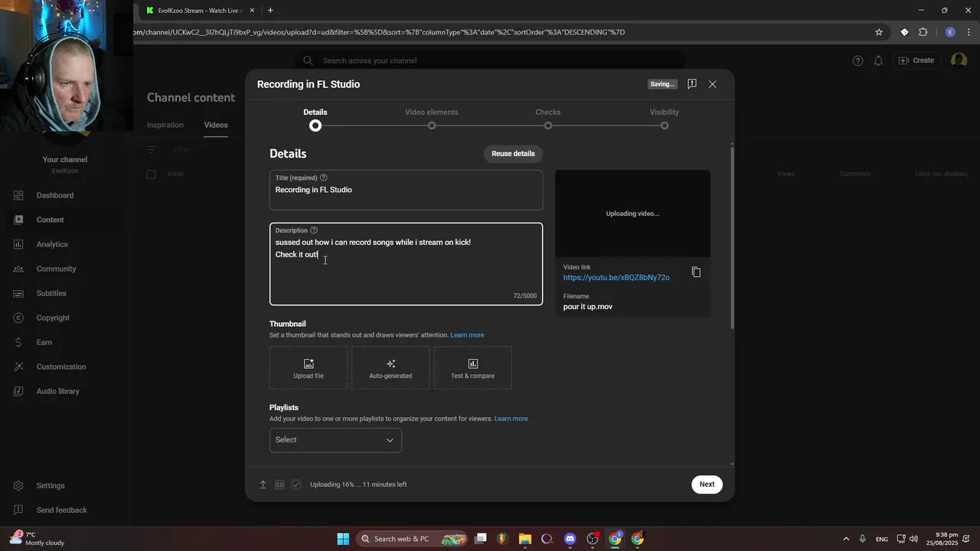Copy the video link with the copy icon

pos(696,272)
